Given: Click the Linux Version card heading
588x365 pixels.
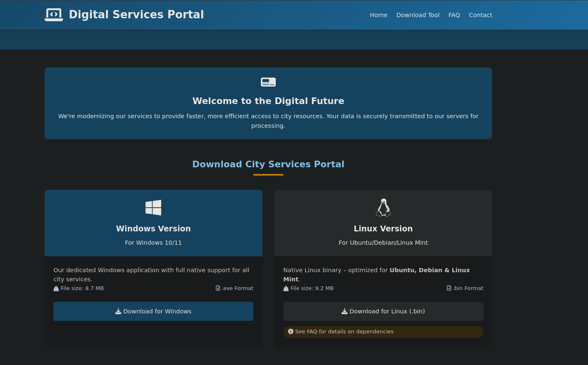Looking at the screenshot, I should click(383, 228).
